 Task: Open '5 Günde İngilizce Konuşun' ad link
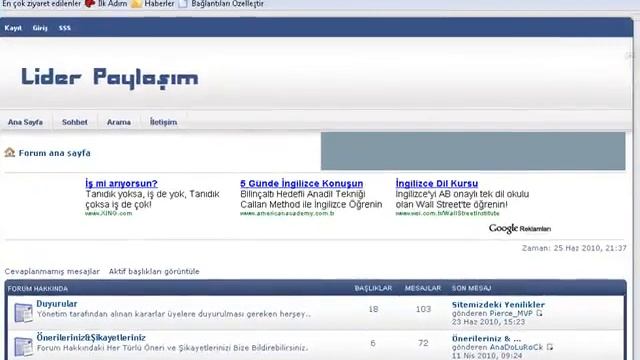(x=302, y=184)
